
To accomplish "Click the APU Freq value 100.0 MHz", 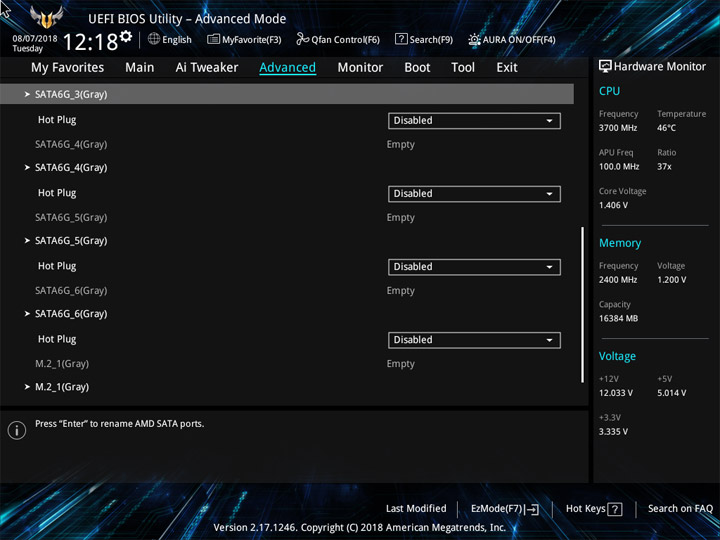I will (619, 167).
